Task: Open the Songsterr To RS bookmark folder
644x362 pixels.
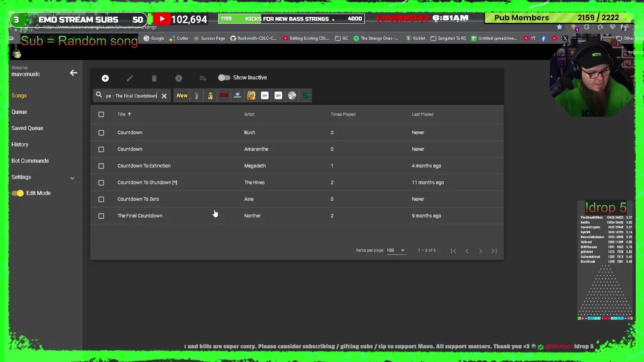Action: tap(448, 38)
